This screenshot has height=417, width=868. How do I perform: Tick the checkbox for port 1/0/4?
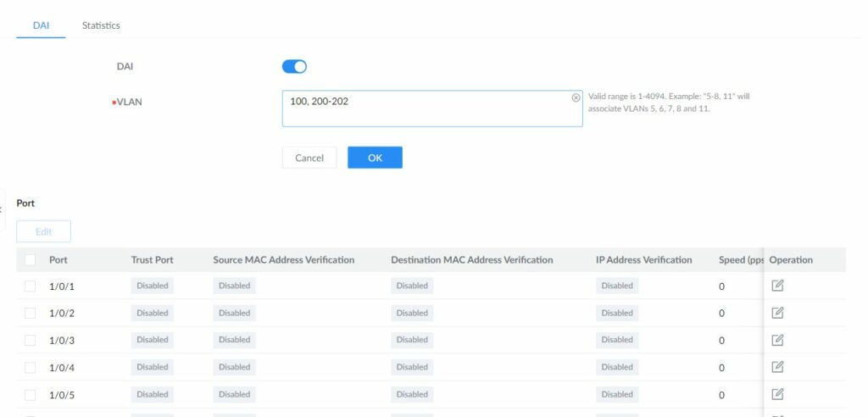point(30,368)
